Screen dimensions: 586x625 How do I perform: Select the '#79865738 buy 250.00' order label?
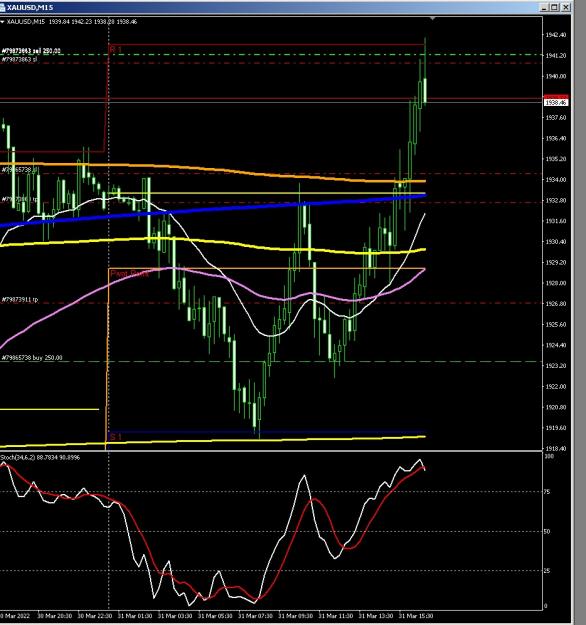coord(32,358)
